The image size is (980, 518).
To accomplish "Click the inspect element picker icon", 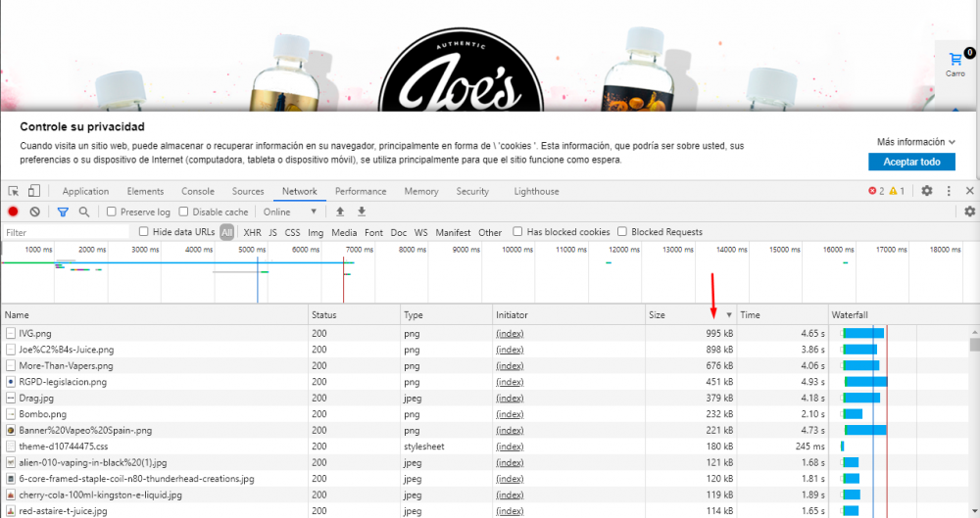I will (x=14, y=191).
